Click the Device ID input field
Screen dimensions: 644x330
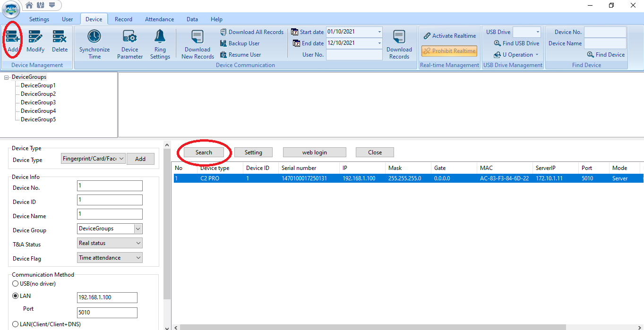click(110, 200)
